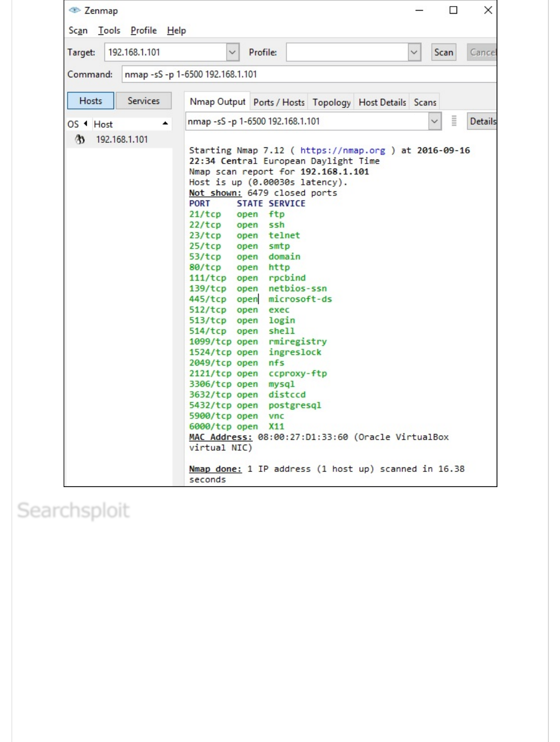Click the Linux OS icon beside 192.168.1.101
This screenshot has width=560, height=742.
point(80,139)
